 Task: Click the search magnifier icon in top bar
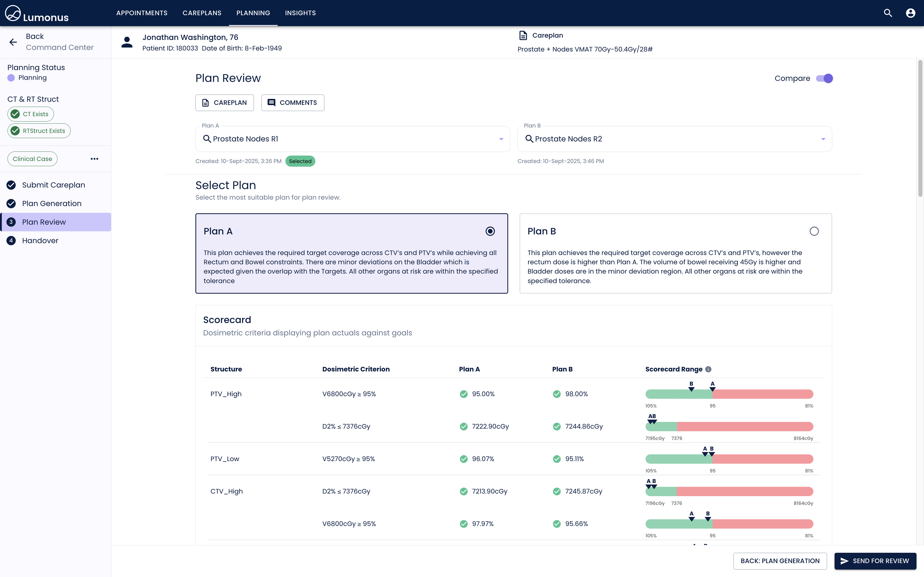coord(888,13)
